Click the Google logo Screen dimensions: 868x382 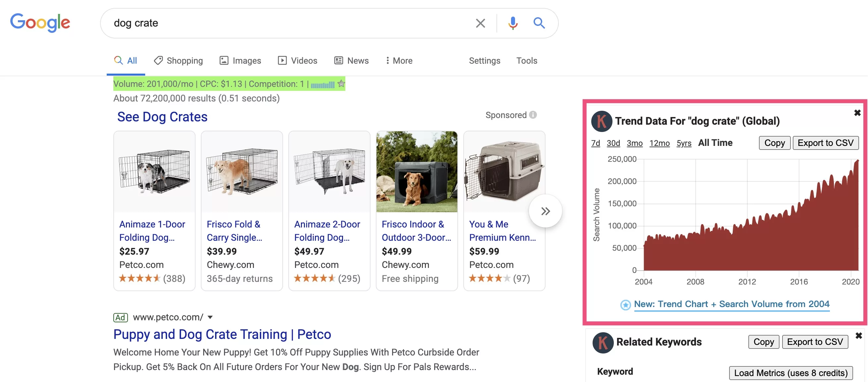point(40,23)
